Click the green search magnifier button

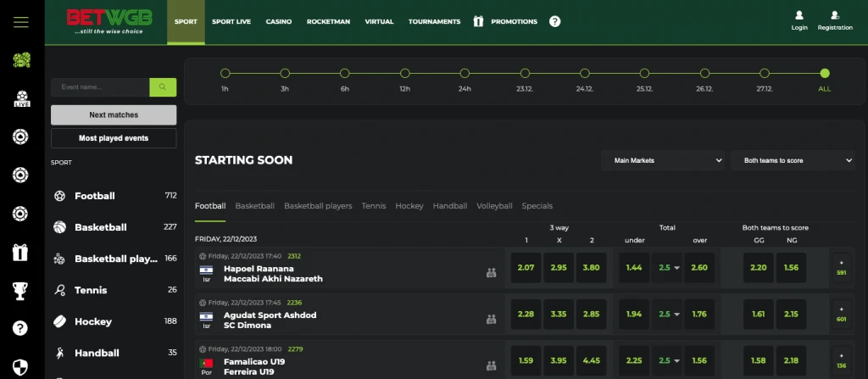tap(163, 87)
